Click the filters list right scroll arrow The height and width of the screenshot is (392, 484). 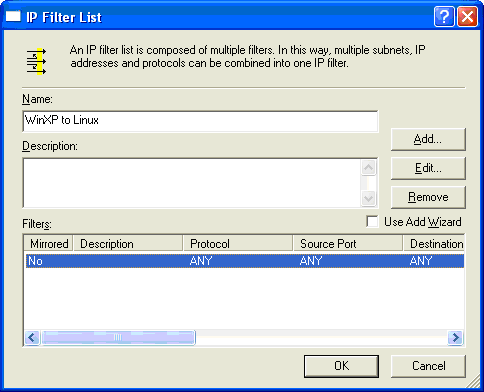[x=455, y=338]
